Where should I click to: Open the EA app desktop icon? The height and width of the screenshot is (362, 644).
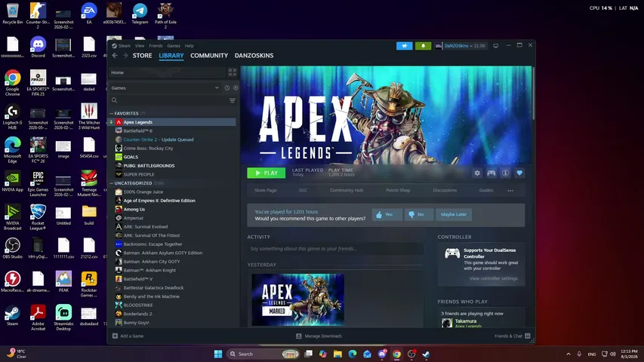pyautogui.click(x=89, y=14)
